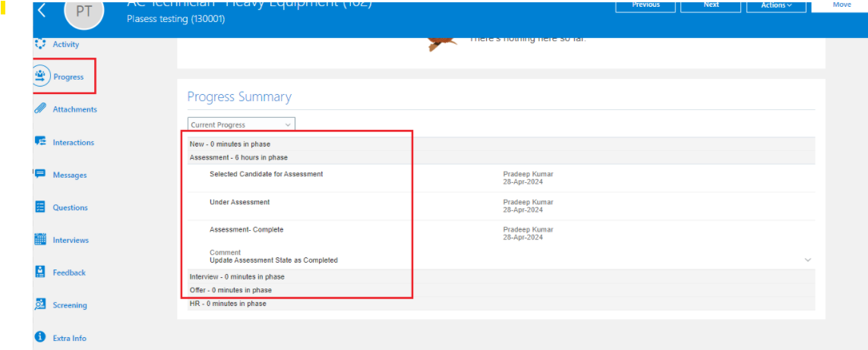
Task: Click the Under Assessment entry
Action: click(x=240, y=202)
